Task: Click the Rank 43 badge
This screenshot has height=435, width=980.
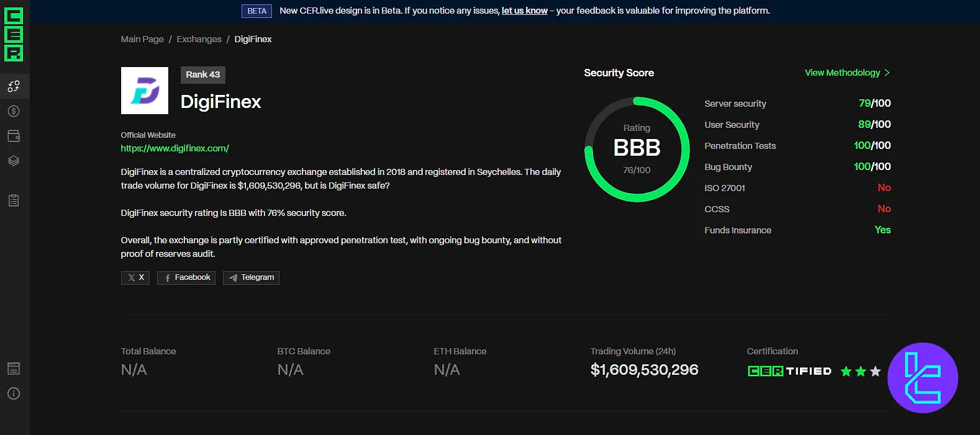Action: tap(203, 74)
